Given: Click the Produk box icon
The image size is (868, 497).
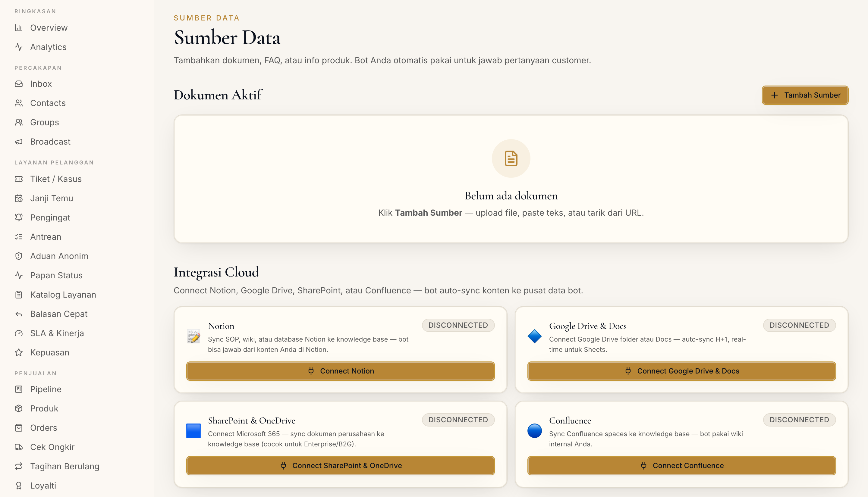Looking at the screenshot, I should tap(19, 408).
